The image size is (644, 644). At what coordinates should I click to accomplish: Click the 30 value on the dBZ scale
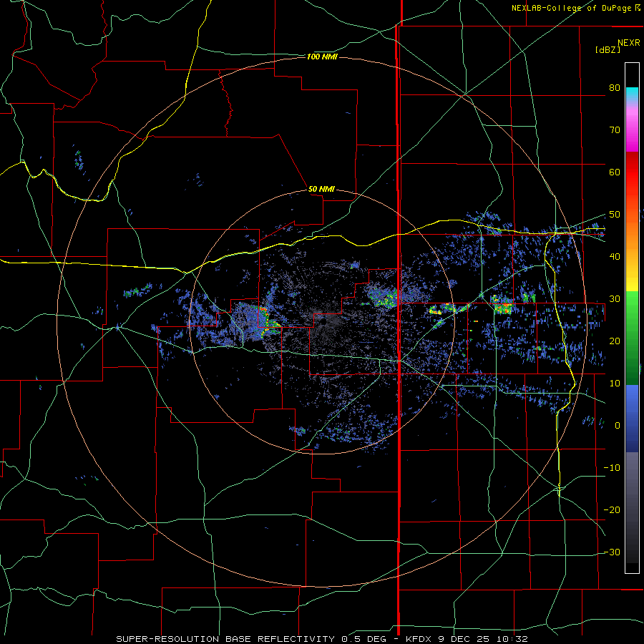(615, 299)
